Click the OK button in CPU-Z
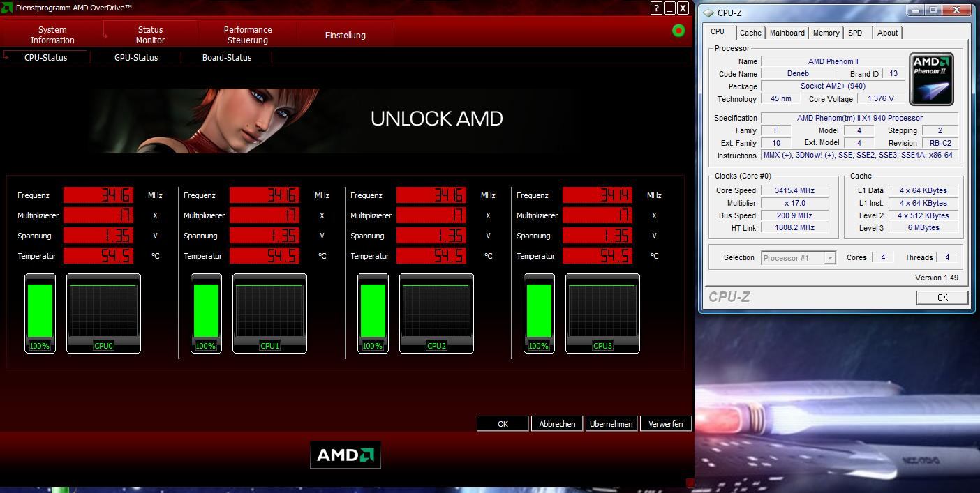This screenshot has height=493, width=980. [x=942, y=298]
